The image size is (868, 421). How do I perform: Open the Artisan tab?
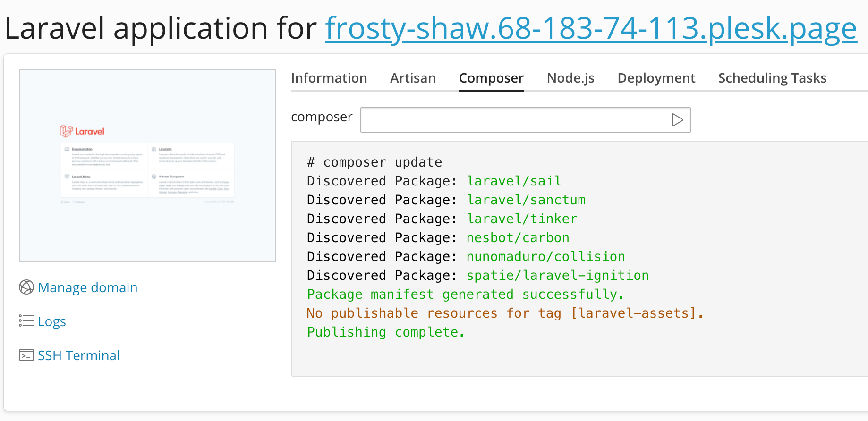pos(412,78)
